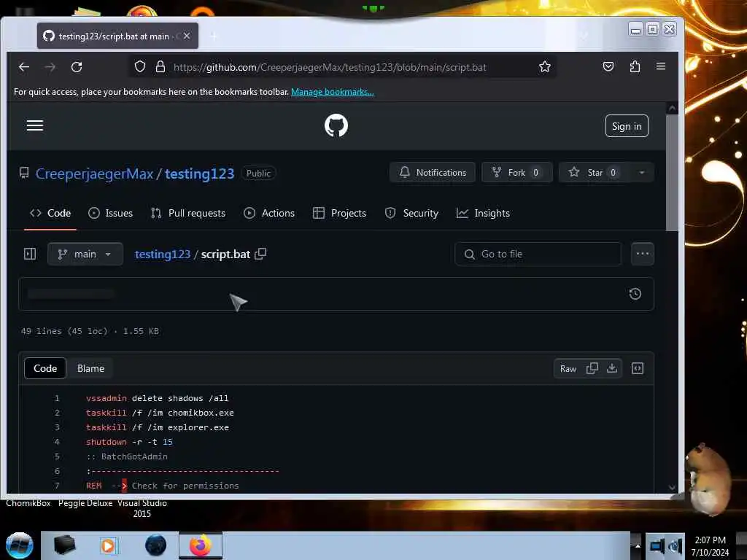Open more file actions ellipsis button

coord(643,254)
